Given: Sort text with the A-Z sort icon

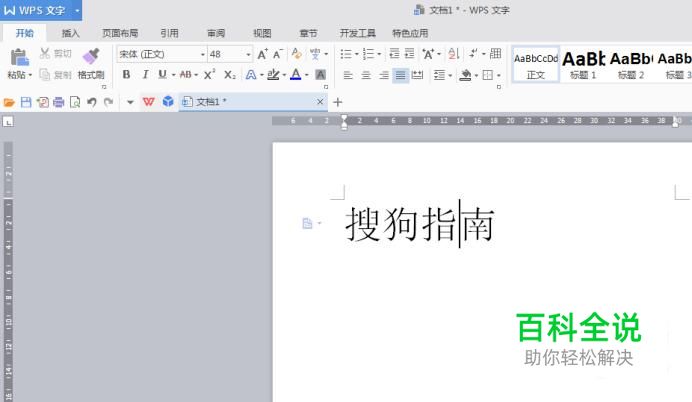Looking at the screenshot, I should 454,54.
